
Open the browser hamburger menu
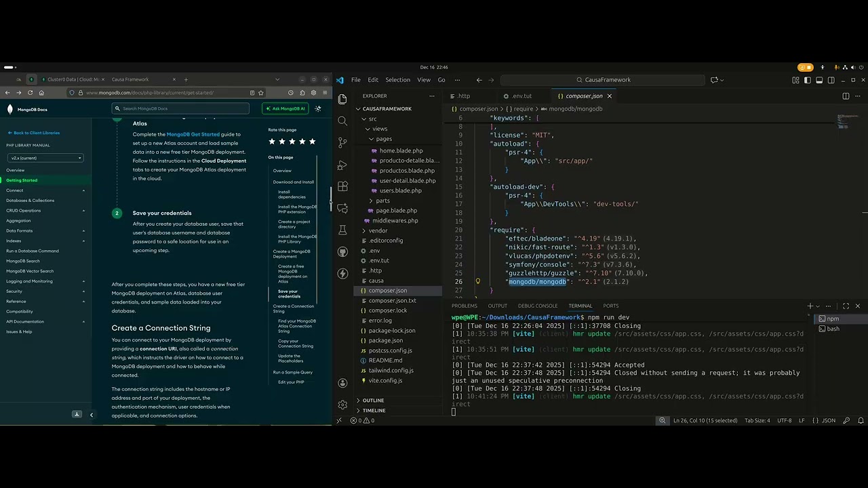click(x=325, y=93)
